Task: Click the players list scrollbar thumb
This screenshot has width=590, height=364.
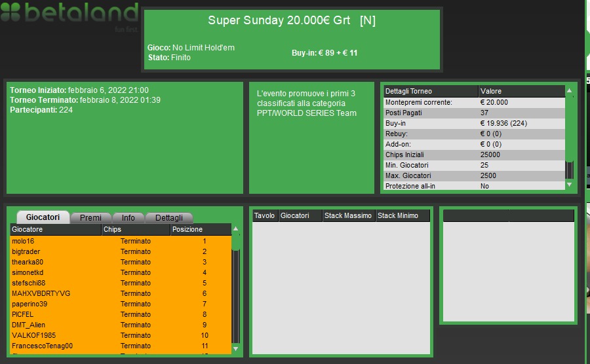Action: (236, 244)
